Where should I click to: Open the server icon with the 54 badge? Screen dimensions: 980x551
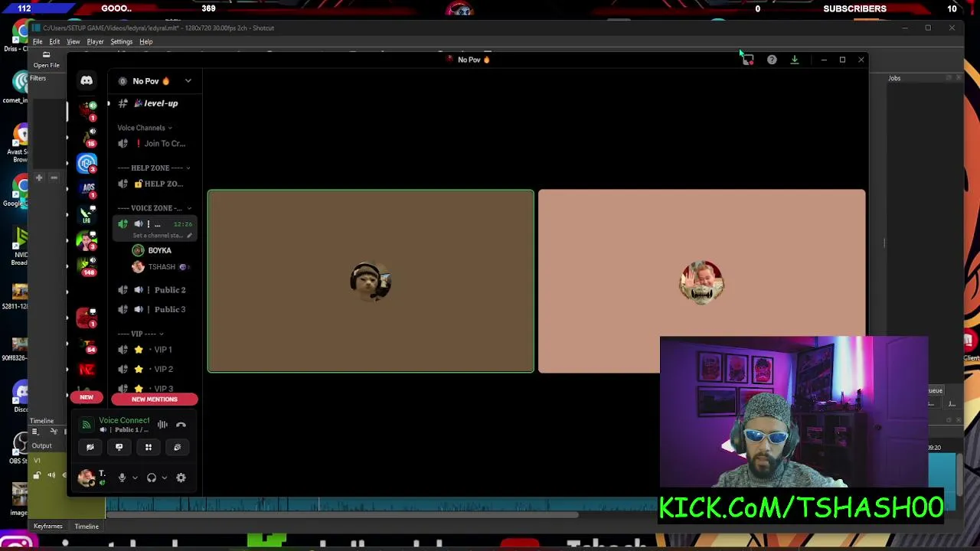[87, 344]
